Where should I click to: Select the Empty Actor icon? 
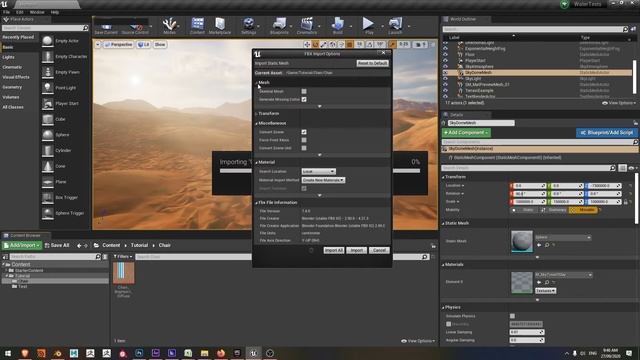(48, 41)
